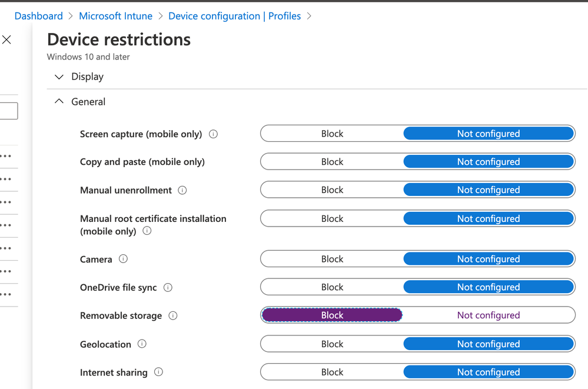The width and height of the screenshot is (588, 389).
Task: Set Removable storage to Not configured
Action: [x=489, y=315]
